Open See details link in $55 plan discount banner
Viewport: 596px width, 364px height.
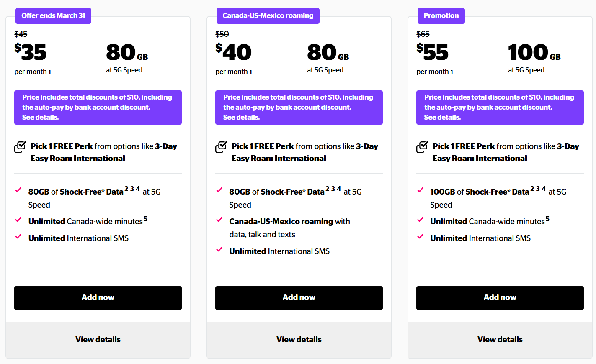coord(442,118)
